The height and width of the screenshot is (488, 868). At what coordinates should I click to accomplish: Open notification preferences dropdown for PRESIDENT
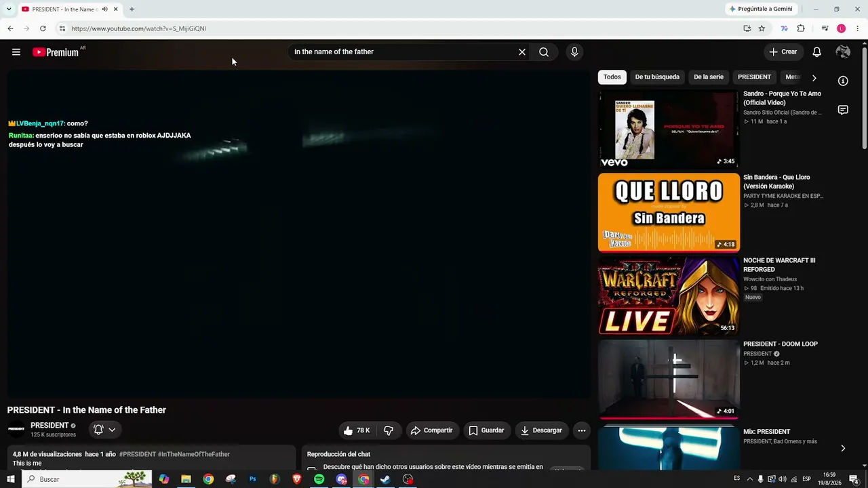coord(104,430)
